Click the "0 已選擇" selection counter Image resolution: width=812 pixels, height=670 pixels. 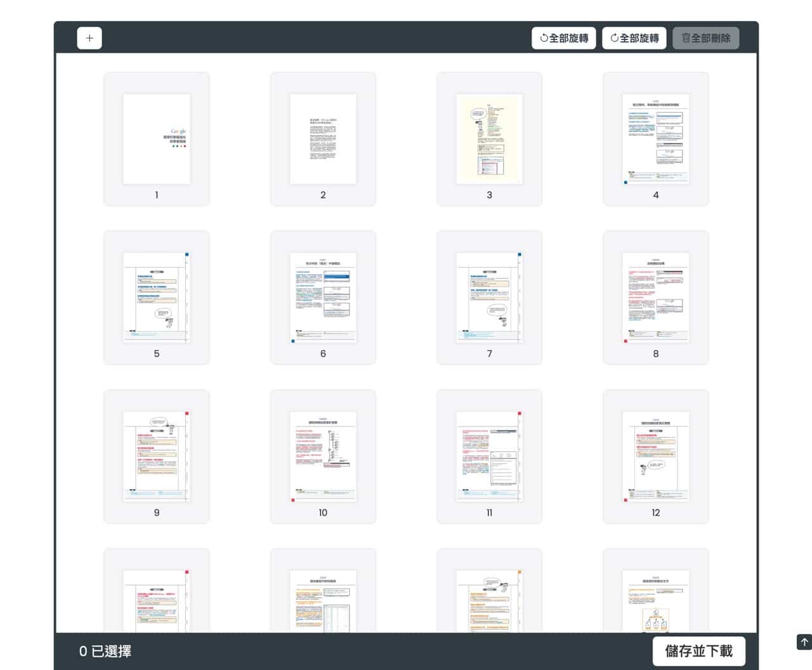105,651
